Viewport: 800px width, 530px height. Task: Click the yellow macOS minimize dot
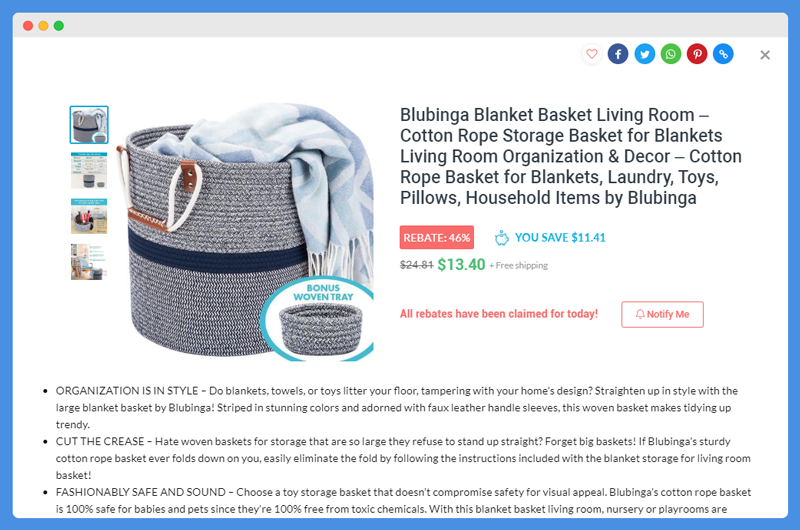coord(43,26)
